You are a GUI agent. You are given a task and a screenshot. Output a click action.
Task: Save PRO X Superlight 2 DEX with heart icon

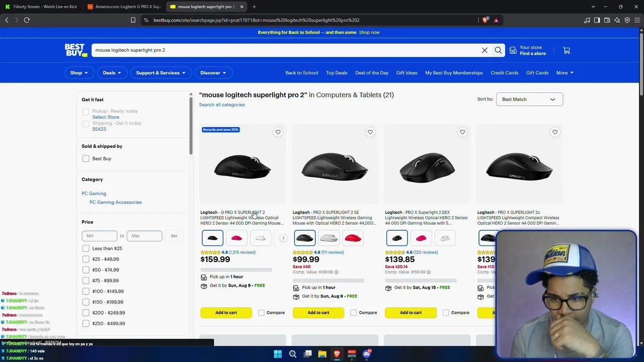tap(462, 132)
